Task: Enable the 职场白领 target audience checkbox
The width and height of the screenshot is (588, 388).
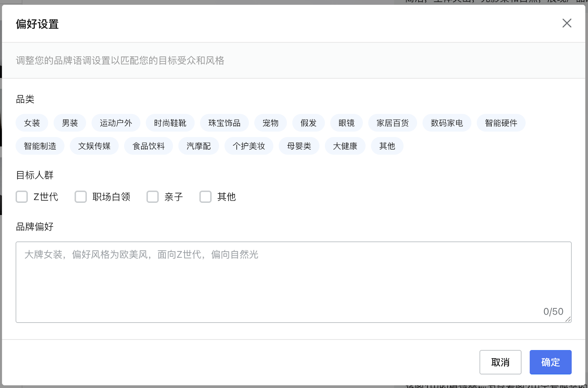Action: pos(81,197)
